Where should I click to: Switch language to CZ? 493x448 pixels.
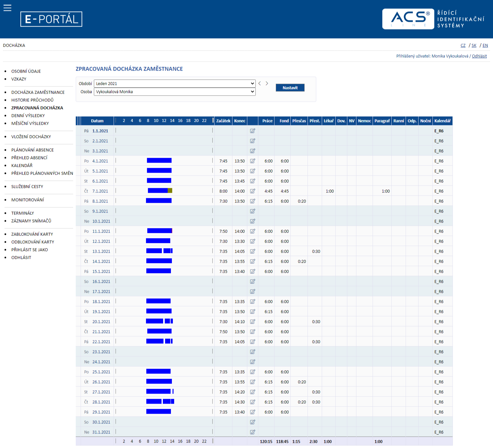coord(463,45)
